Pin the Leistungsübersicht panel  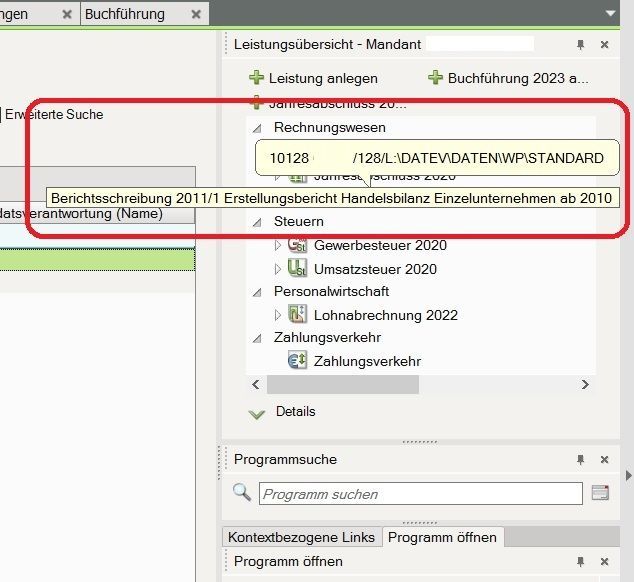[x=581, y=45]
